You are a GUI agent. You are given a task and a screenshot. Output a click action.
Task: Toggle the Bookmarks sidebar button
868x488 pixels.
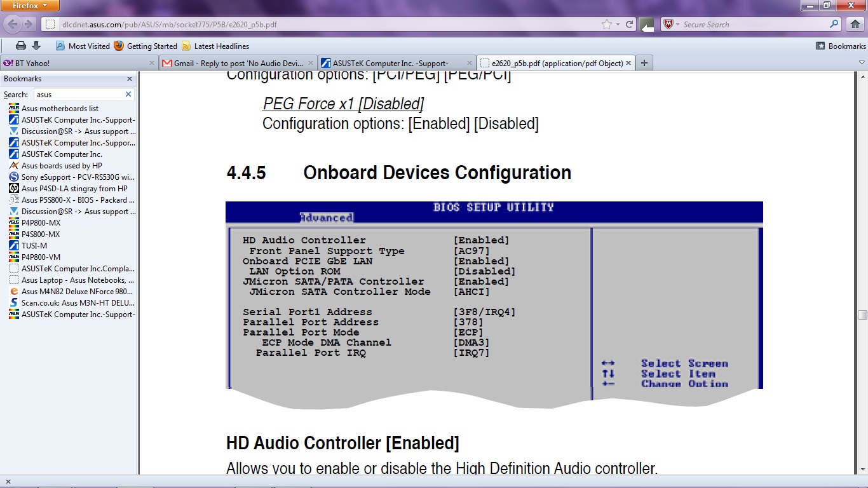[x=841, y=46]
